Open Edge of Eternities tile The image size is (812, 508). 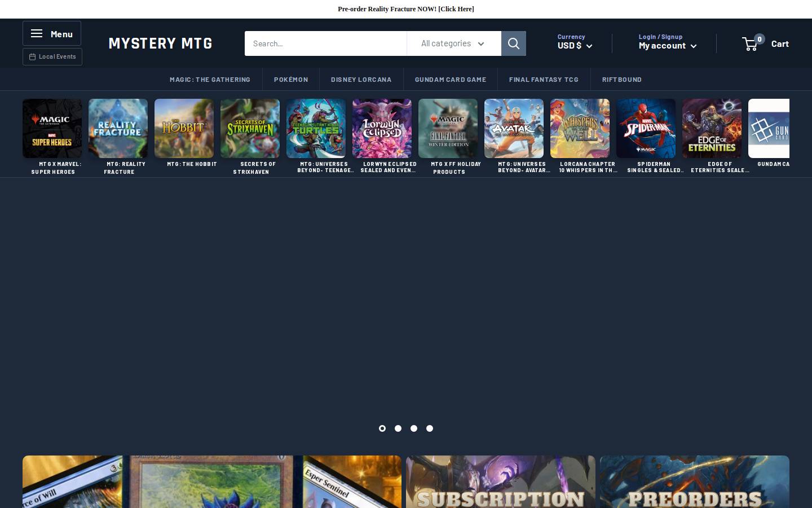[x=712, y=128]
